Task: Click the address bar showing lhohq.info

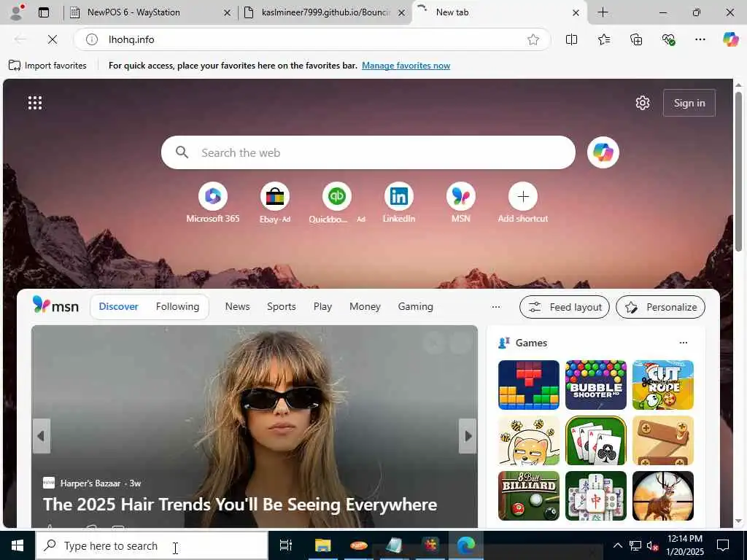Action: point(312,39)
